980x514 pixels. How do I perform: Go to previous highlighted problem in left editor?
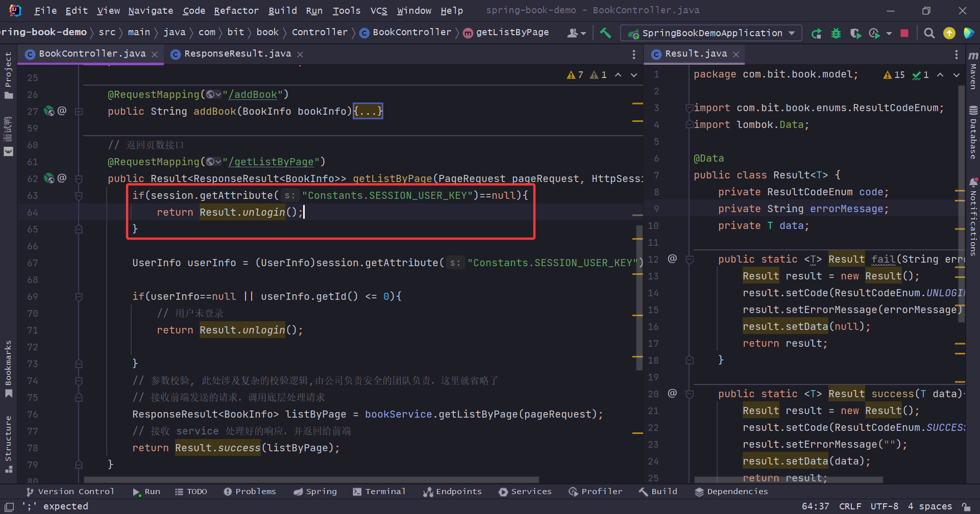point(618,75)
